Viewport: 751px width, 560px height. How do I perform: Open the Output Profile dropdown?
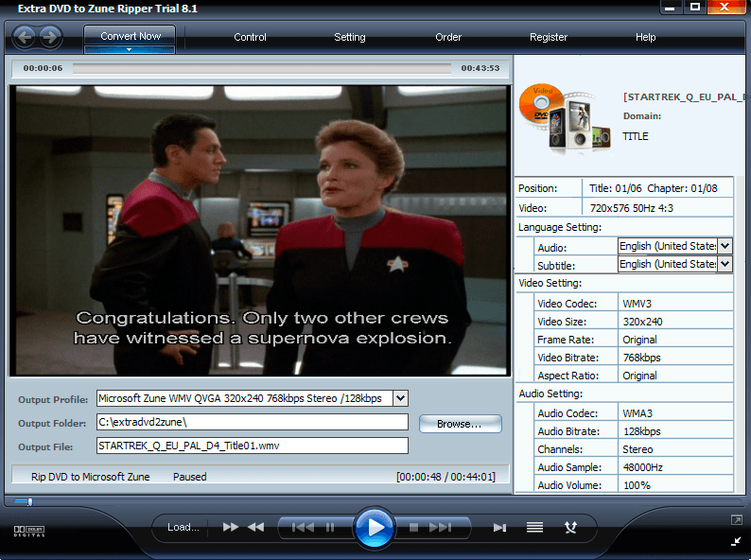tap(400, 398)
